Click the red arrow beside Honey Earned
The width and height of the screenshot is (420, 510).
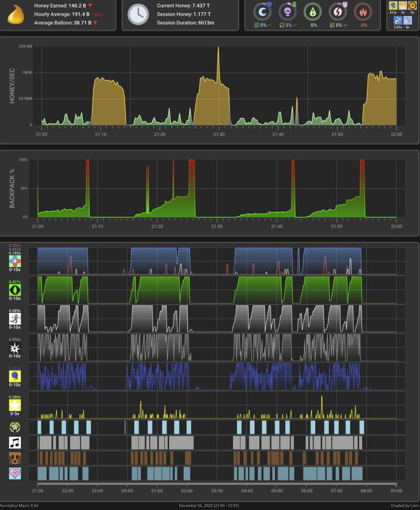click(x=90, y=5)
